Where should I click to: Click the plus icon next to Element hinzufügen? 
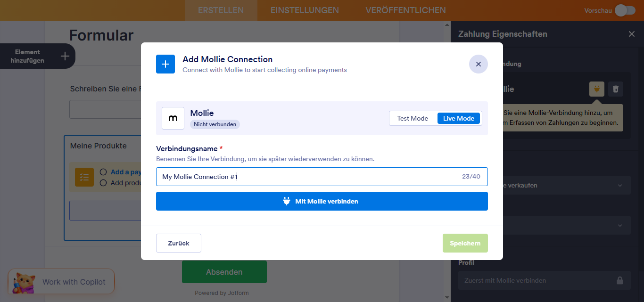pos(64,56)
